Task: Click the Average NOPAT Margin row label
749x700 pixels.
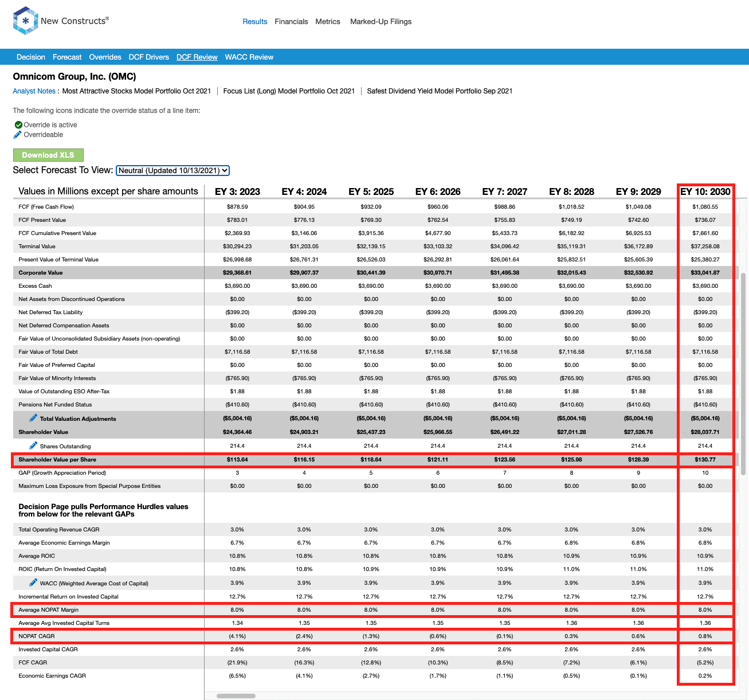Action: pos(49,610)
